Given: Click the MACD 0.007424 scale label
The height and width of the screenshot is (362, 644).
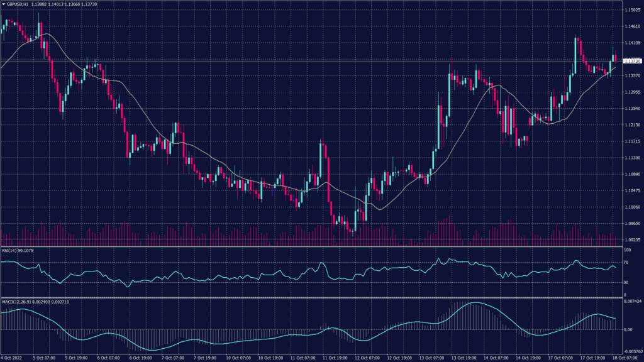Looking at the screenshot, I should tap(632, 303).
